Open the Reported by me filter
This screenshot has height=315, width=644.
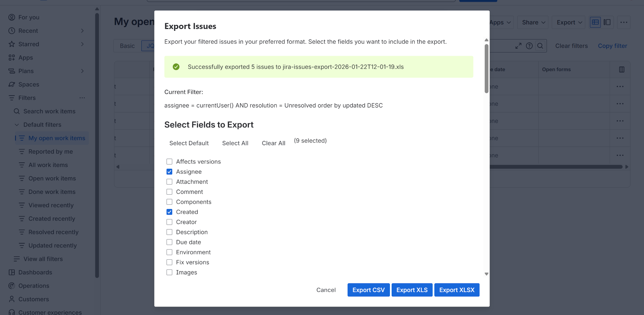50,151
